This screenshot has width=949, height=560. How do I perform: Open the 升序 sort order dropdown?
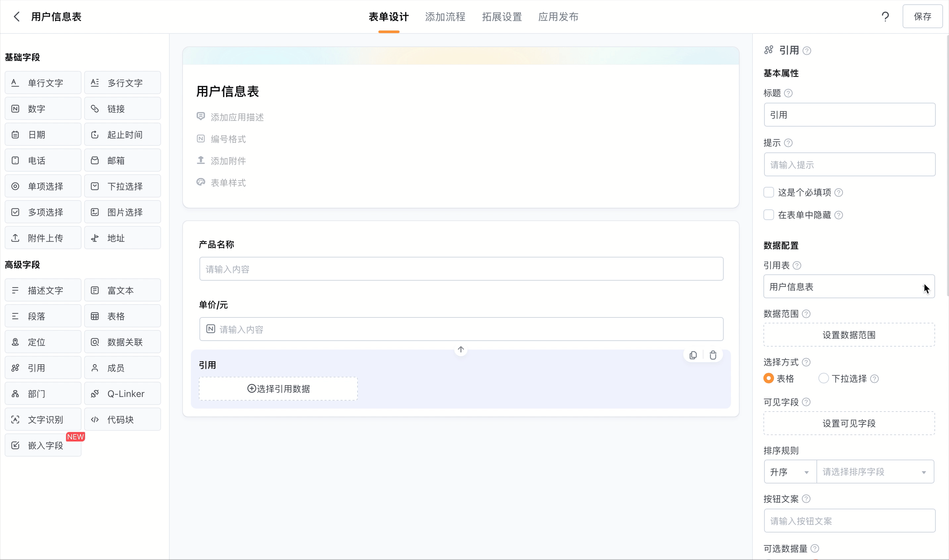790,472
